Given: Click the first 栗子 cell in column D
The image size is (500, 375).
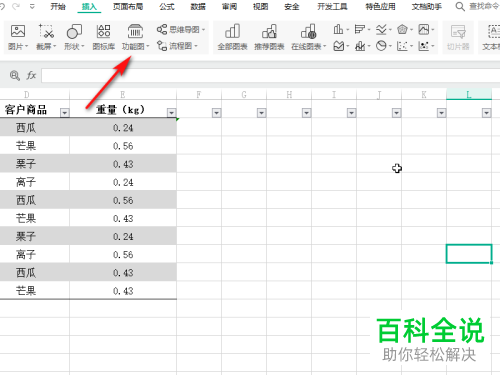Looking at the screenshot, I should (35, 164).
